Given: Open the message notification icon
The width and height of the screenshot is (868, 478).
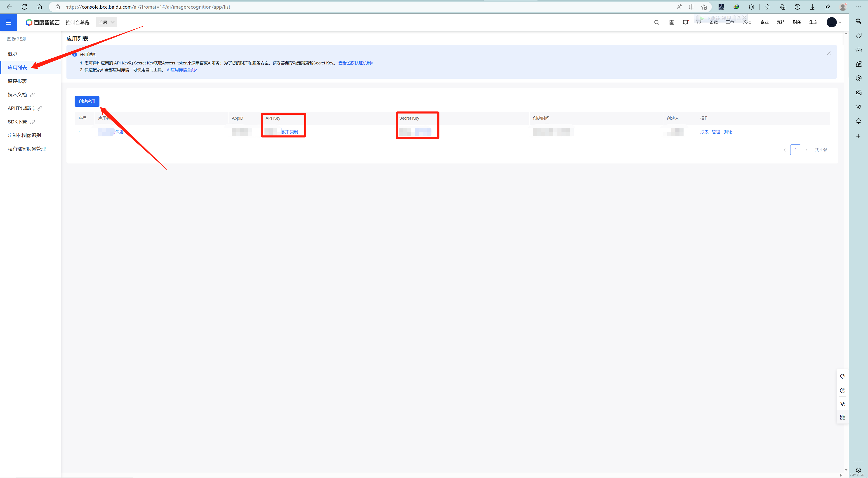Looking at the screenshot, I should coord(685,22).
